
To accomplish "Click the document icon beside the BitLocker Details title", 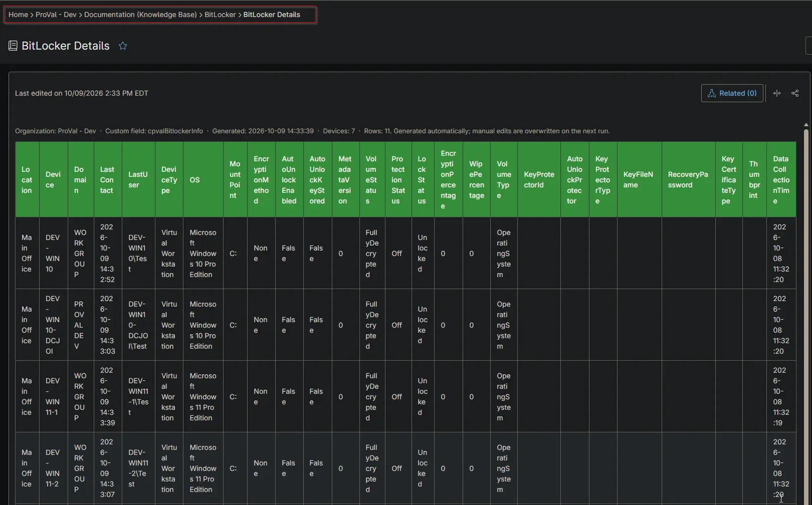I will (13, 46).
